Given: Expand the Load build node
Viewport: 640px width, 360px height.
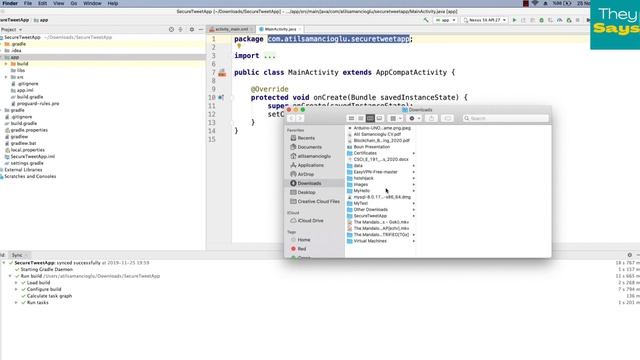Looking at the screenshot, I should (16, 283).
